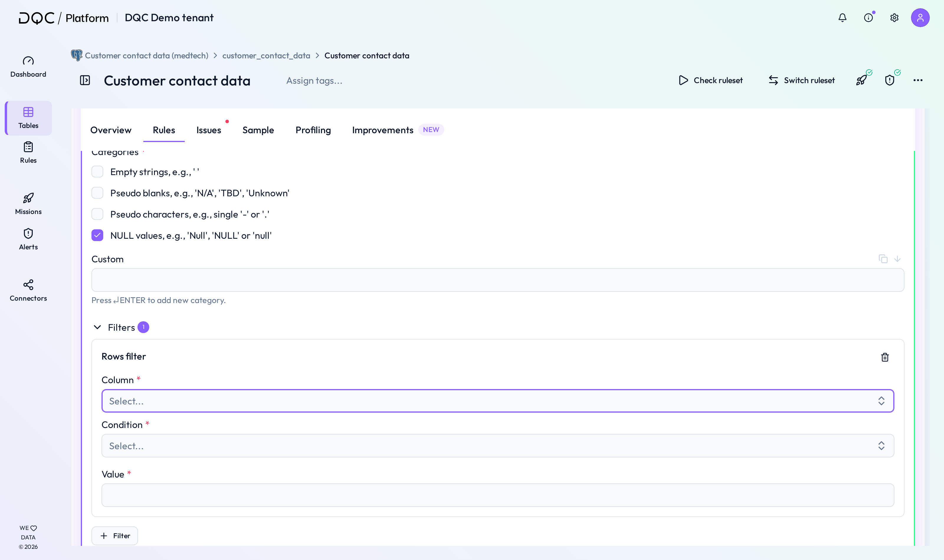
Task: Click into the Value input field
Action: [498, 495]
